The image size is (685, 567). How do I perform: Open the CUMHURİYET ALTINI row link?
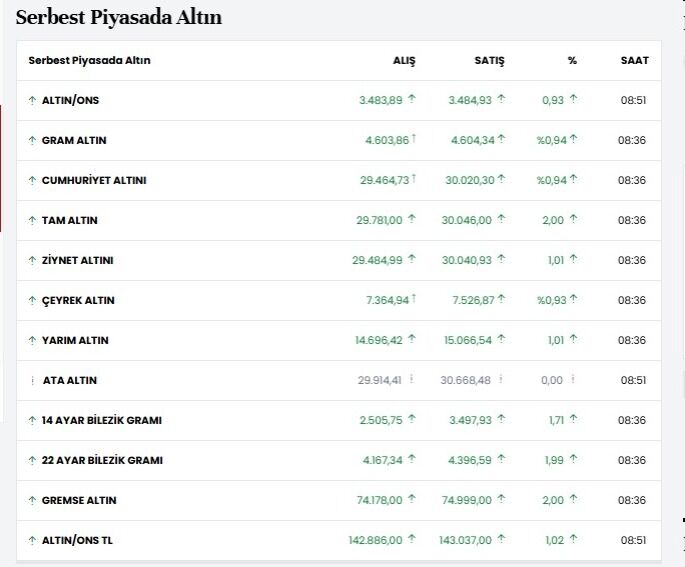(94, 180)
